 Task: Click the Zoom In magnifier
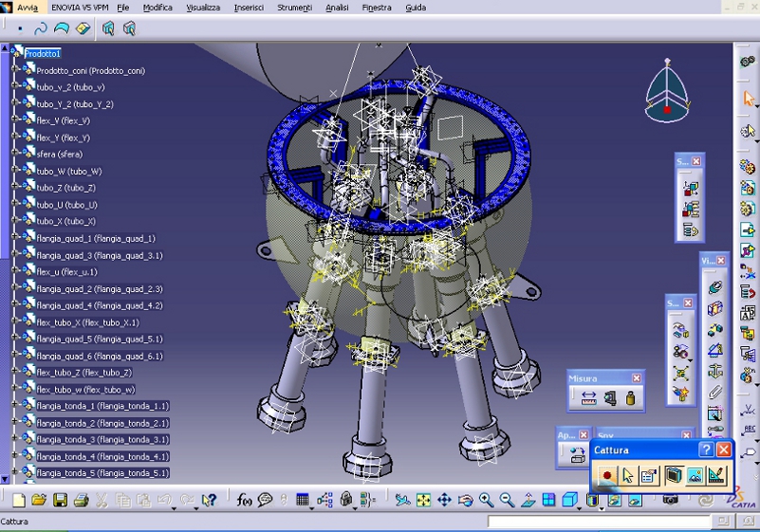[486, 500]
